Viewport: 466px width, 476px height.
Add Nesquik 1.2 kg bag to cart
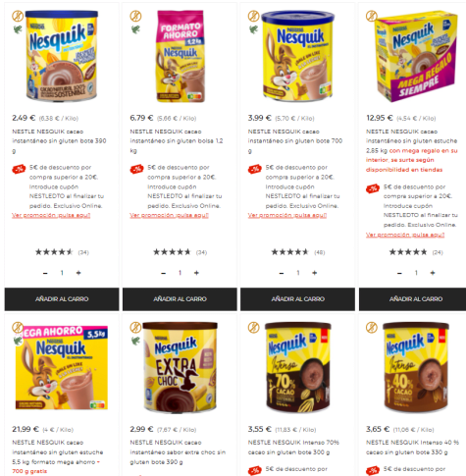(x=180, y=299)
